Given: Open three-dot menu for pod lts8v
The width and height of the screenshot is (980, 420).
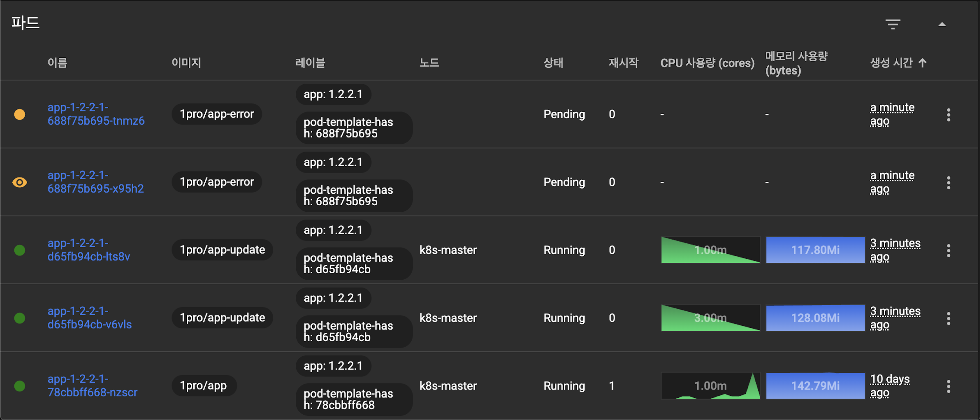Looking at the screenshot, I should click(948, 250).
